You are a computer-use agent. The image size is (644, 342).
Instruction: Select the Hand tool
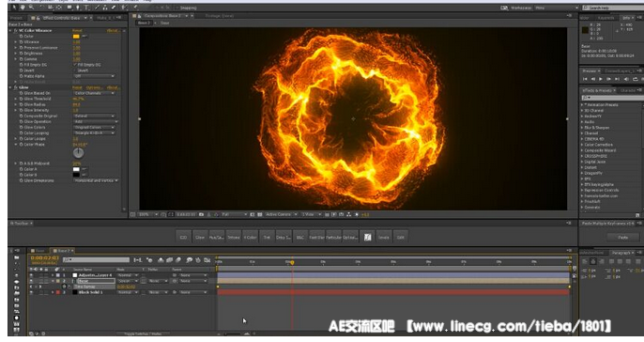[23, 7]
